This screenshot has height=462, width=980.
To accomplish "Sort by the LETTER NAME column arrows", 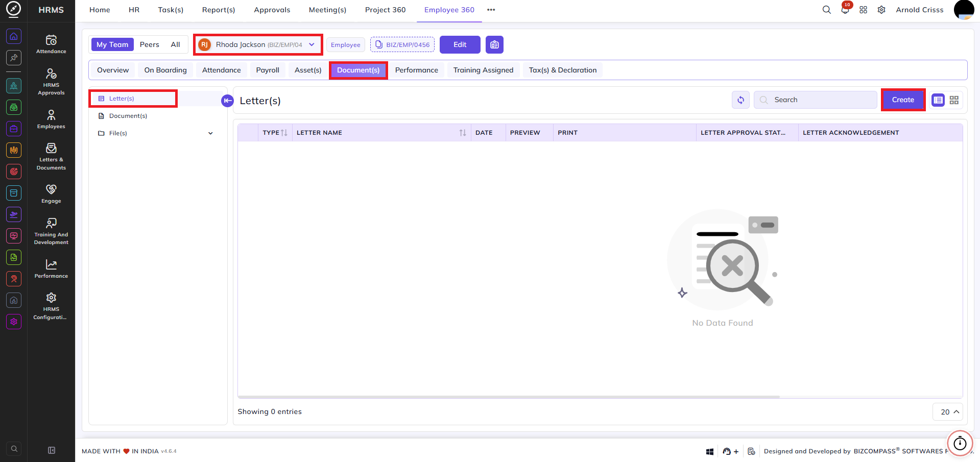I will 463,133.
